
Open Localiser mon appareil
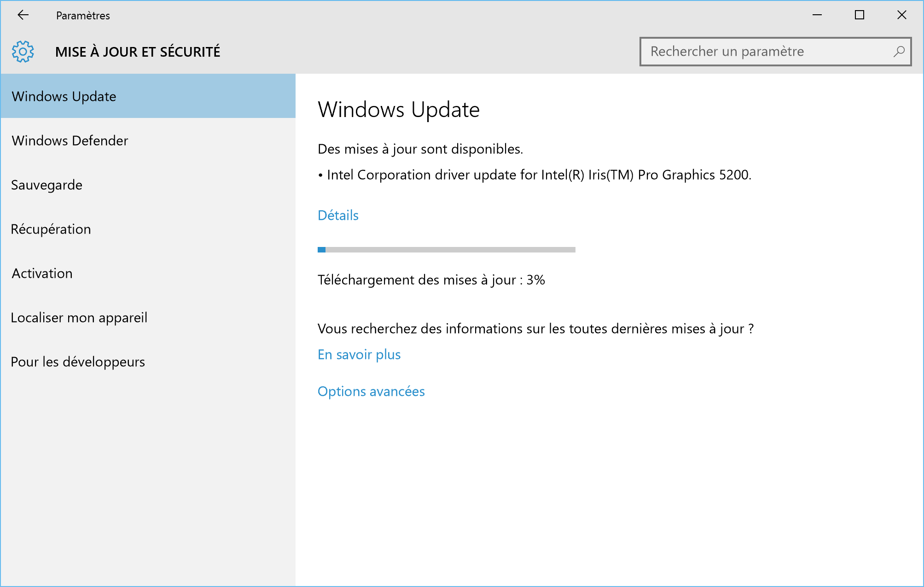click(x=148, y=317)
